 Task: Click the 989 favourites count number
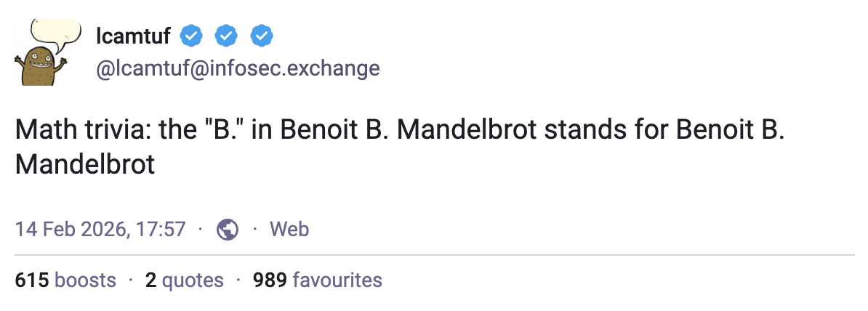click(269, 280)
